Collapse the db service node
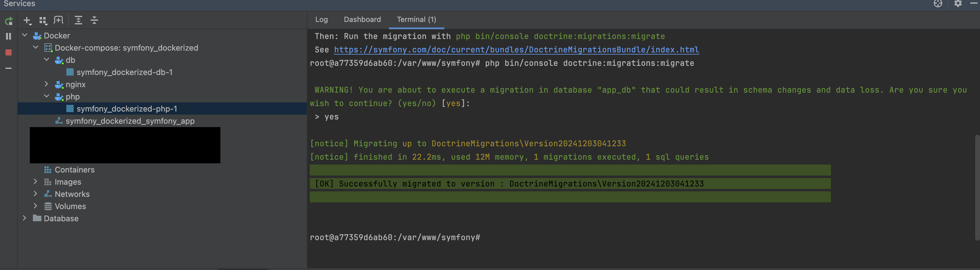 (47, 60)
